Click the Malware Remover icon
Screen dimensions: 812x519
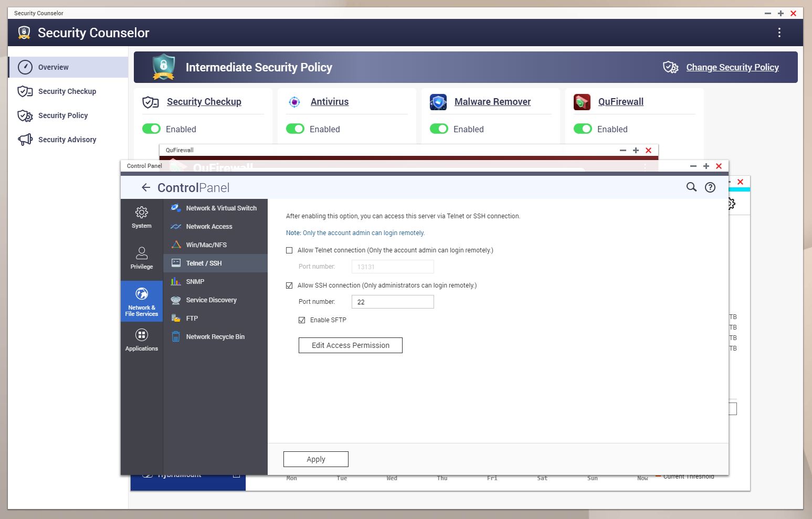point(438,102)
